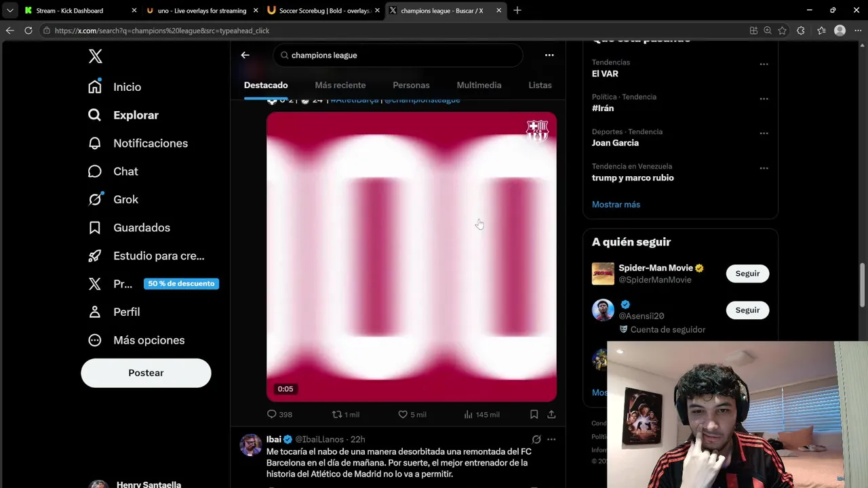Switch to the Listas tab
This screenshot has width=868, height=488.
[x=540, y=85]
